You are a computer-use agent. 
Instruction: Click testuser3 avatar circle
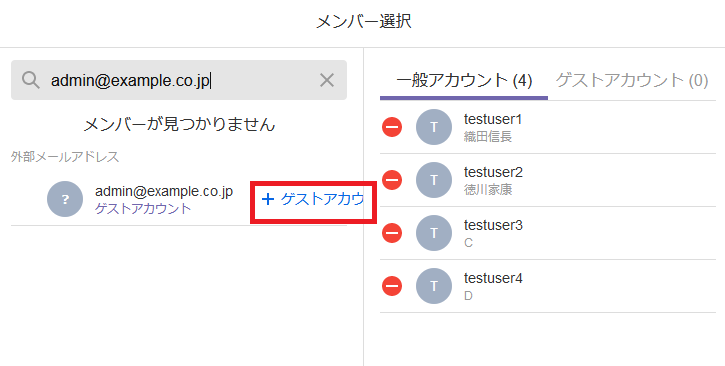pos(434,233)
